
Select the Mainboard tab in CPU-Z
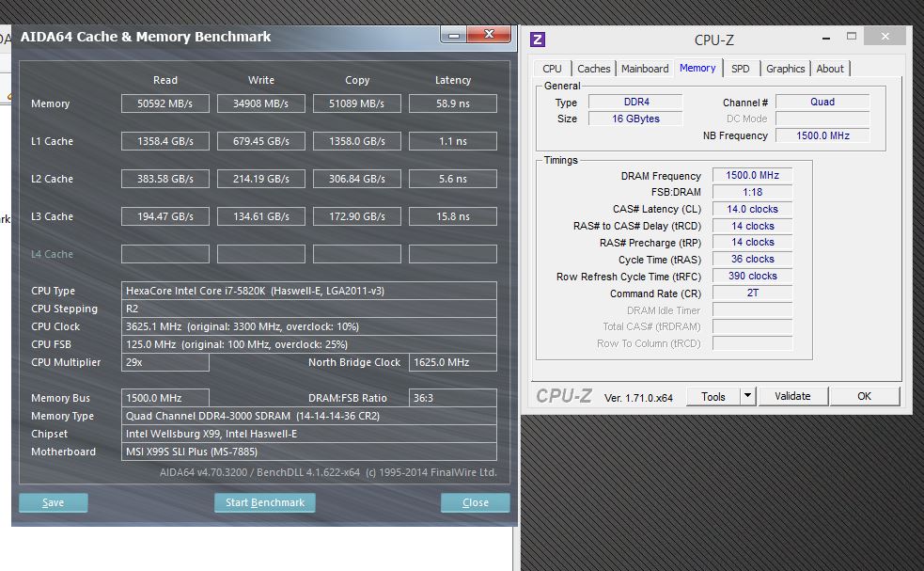(645, 69)
